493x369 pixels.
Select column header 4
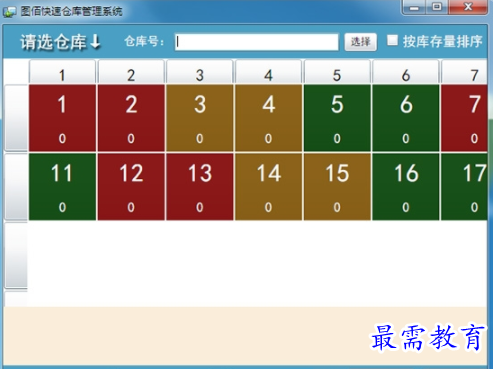point(268,72)
